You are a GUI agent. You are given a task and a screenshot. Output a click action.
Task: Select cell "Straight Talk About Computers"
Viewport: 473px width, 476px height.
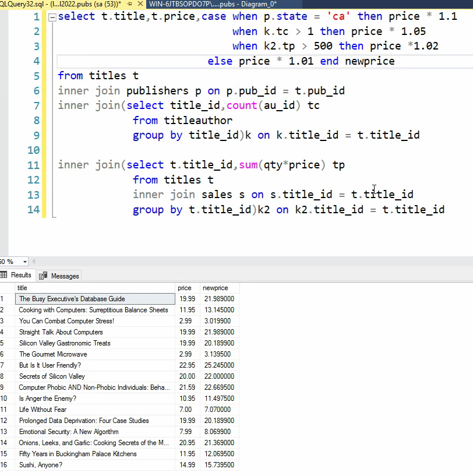coord(95,332)
